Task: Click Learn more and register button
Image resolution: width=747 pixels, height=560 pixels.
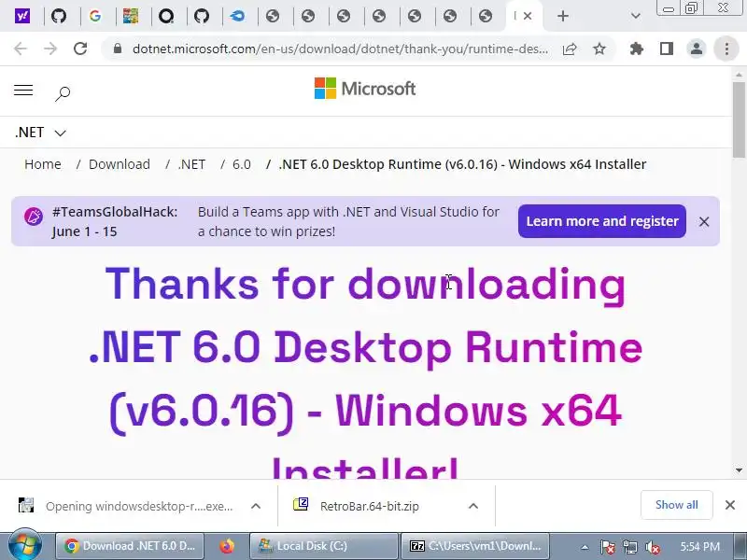Action: [x=602, y=221]
